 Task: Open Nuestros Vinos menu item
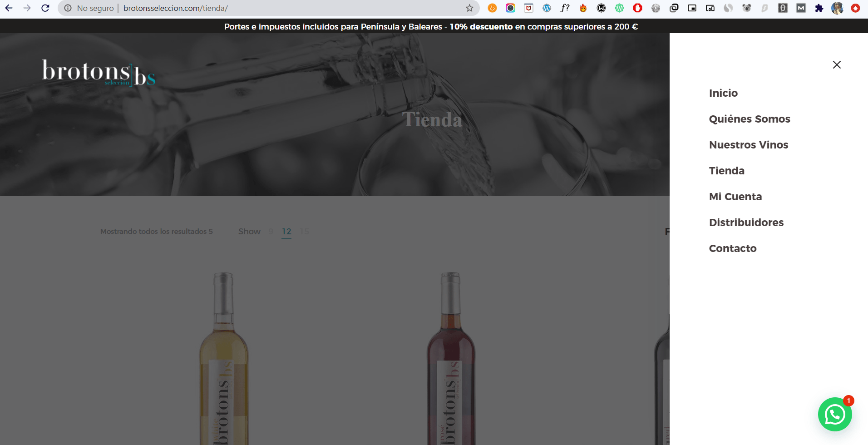(x=749, y=145)
